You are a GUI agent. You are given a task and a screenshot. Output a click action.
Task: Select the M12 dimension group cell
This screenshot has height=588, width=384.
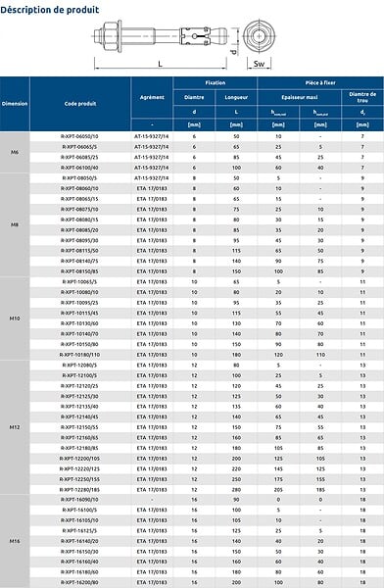point(15,427)
